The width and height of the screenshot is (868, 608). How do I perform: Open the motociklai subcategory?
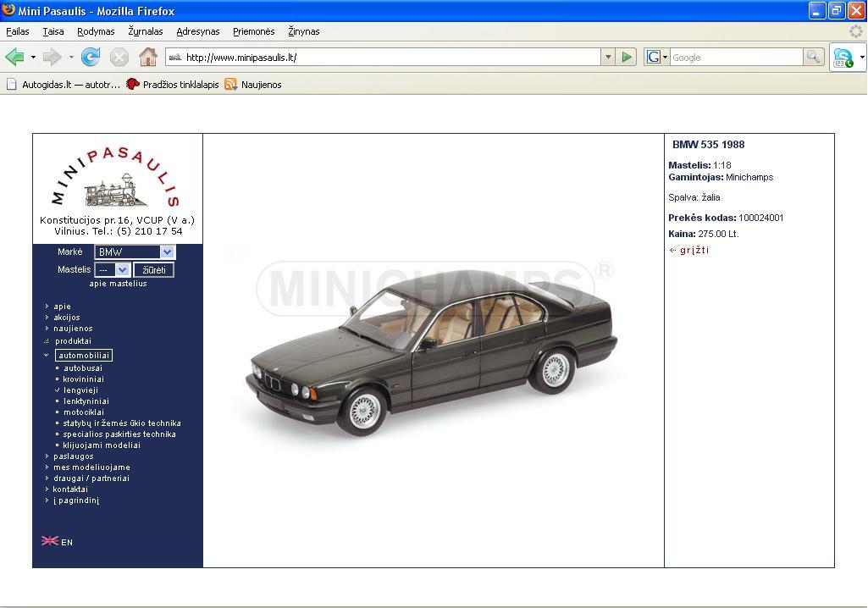84,412
